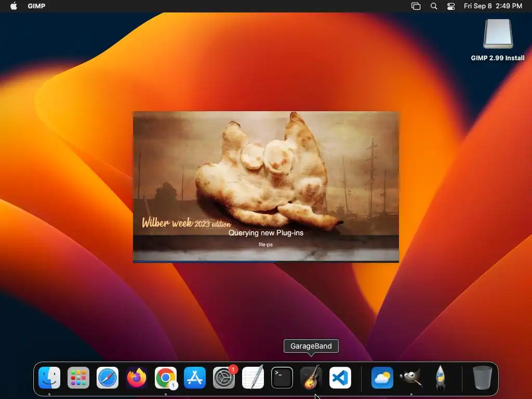
Task: Open Google Chrome in the dock
Action: click(166, 378)
